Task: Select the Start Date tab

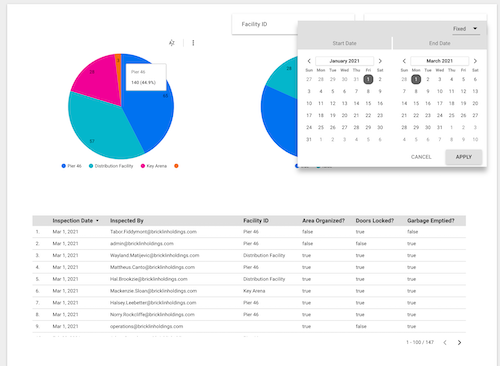Action: click(x=344, y=43)
